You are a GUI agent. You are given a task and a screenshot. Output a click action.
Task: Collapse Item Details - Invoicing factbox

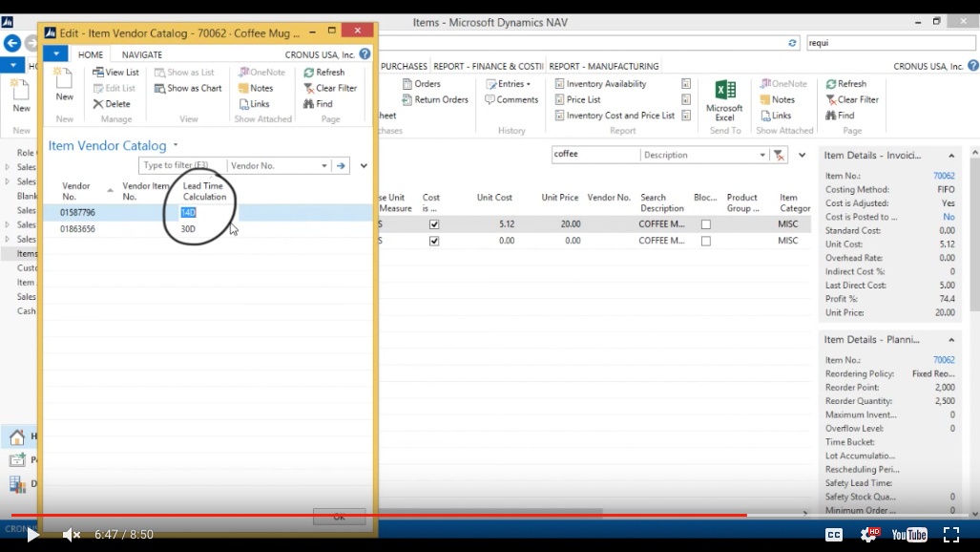(951, 156)
